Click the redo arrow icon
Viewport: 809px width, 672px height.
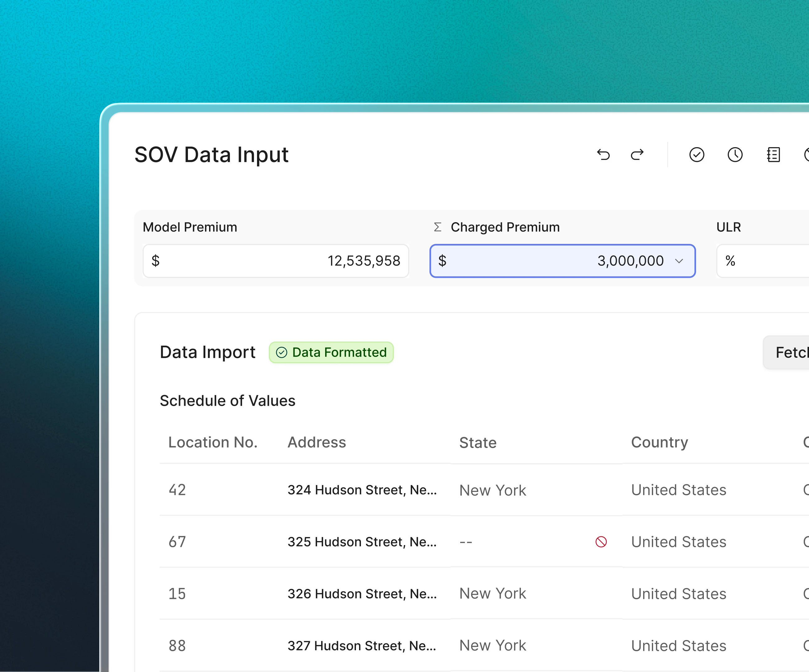(x=637, y=154)
